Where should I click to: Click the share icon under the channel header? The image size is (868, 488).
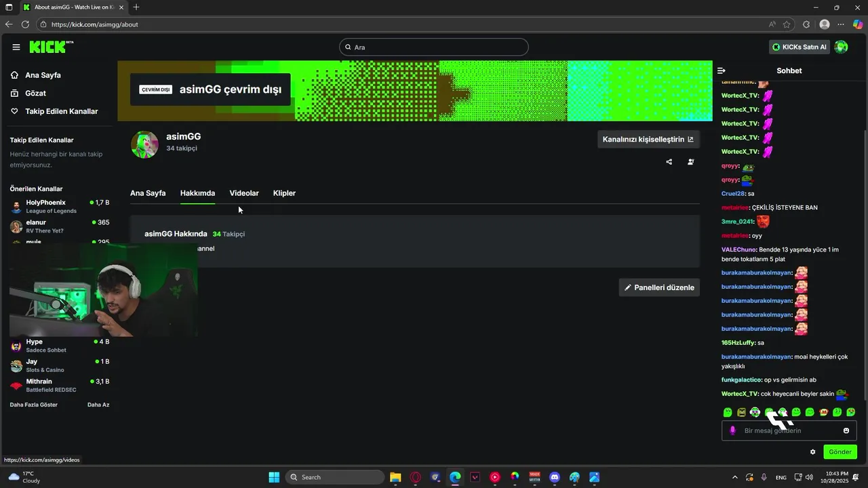tap(669, 162)
